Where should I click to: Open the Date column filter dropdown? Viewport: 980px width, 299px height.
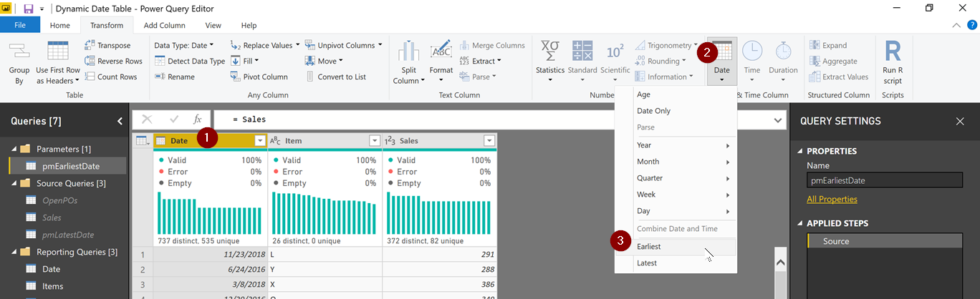tap(260, 141)
